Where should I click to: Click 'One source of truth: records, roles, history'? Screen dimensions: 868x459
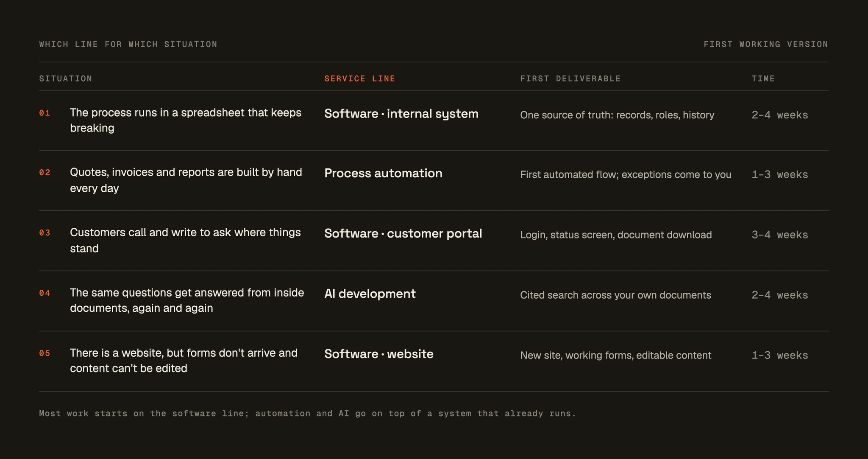(617, 115)
